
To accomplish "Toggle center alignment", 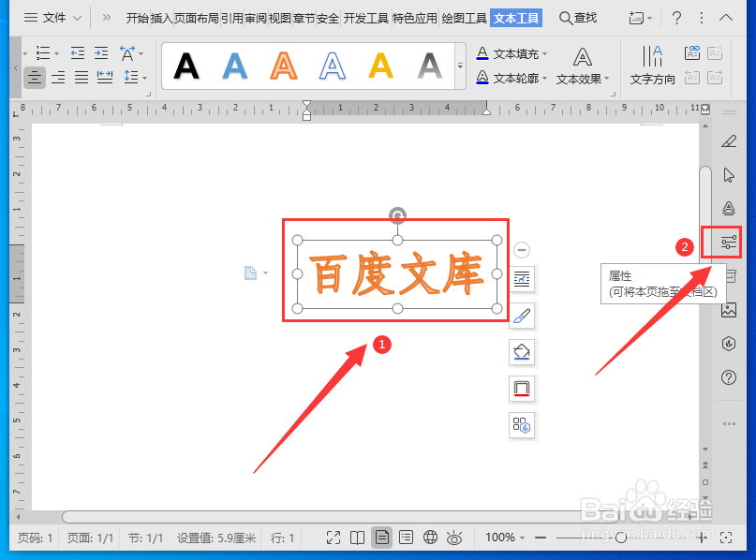I will pyautogui.click(x=35, y=77).
